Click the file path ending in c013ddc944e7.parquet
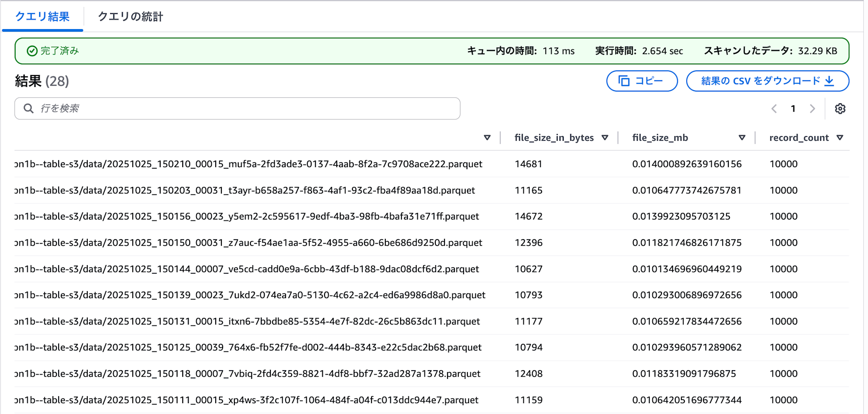 [x=247, y=400]
